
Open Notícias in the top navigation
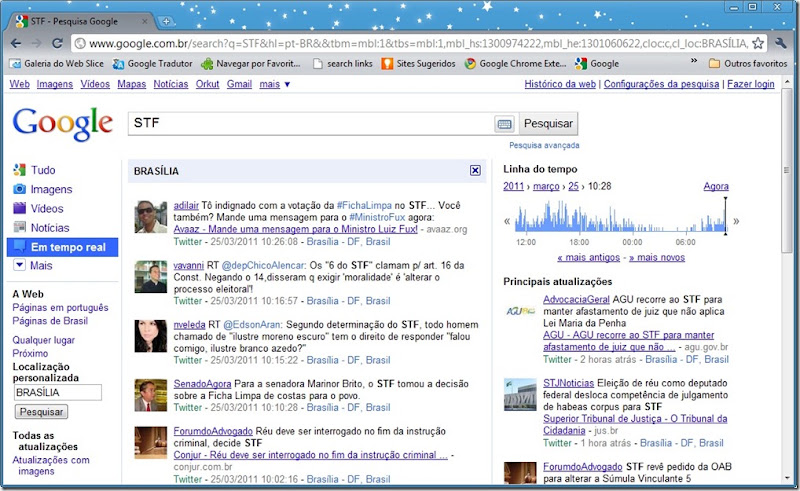pyautogui.click(x=170, y=84)
